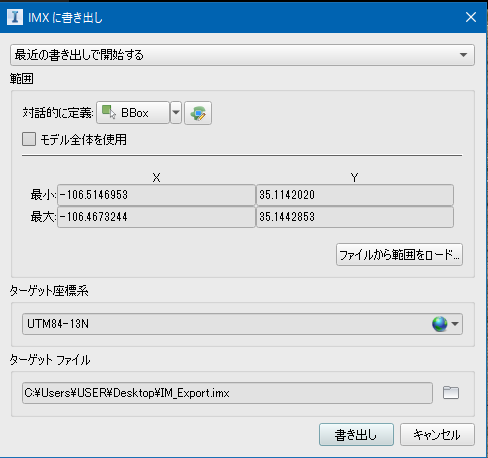Image resolution: width=488 pixels, height=458 pixels.
Task: Click the ターゲット ファイル section label
Action: (x=50, y=360)
